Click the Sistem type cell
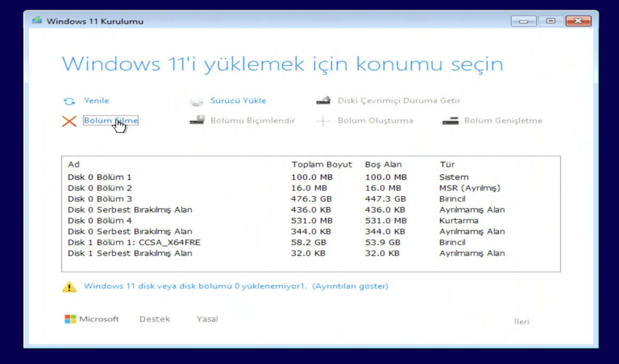The width and height of the screenshot is (619, 364). [454, 177]
